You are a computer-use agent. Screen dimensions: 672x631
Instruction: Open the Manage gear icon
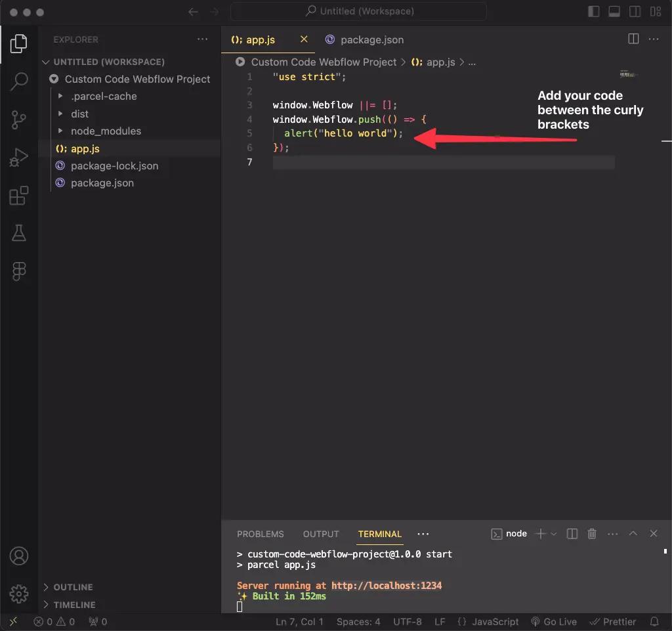(19, 594)
